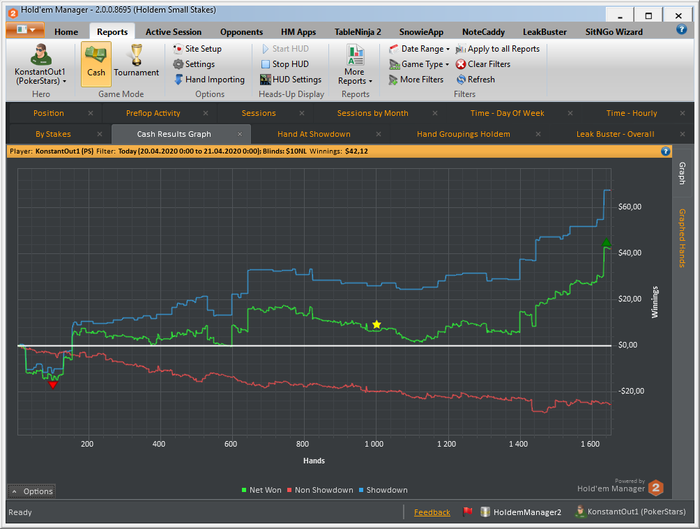Select the Graphed Hands side tab
The image size is (700, 529).
pyautogui.click(x=682, y=238)
